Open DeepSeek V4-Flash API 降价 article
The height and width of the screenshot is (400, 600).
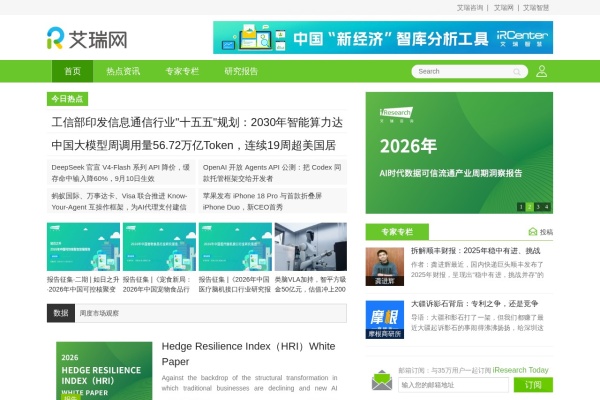click(x=121, y=173)
